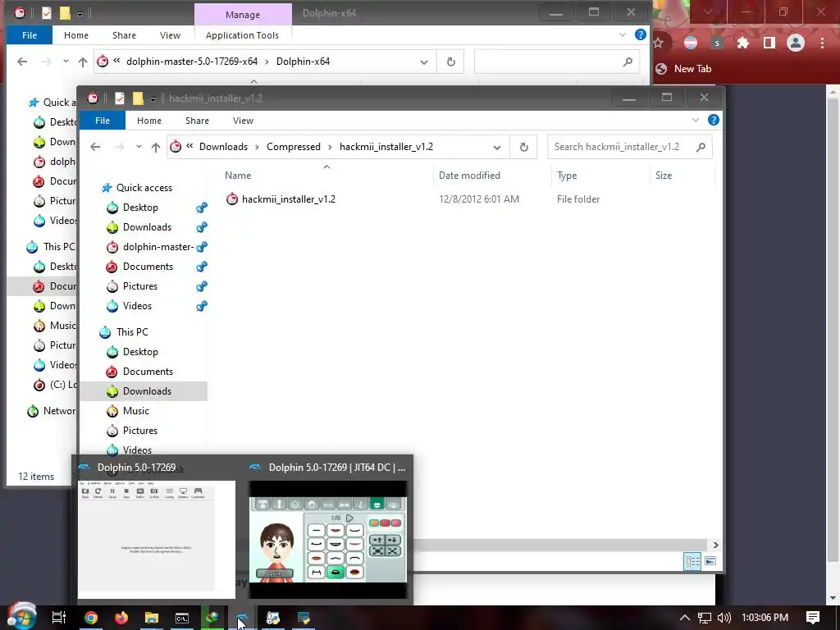840x630 pixels.
Task: Select Network in the Dolphin-x64 navigation pane
Action: point(52,411)
